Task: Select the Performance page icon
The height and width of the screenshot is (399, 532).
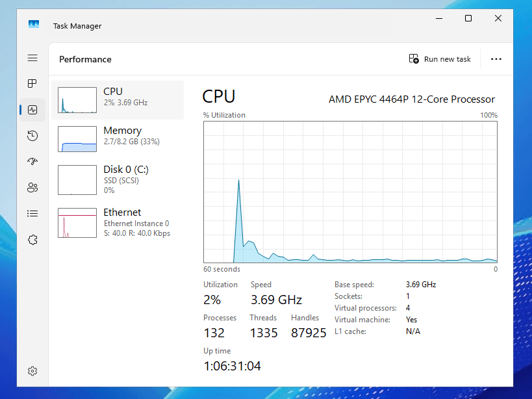Action: coord(32,110)
